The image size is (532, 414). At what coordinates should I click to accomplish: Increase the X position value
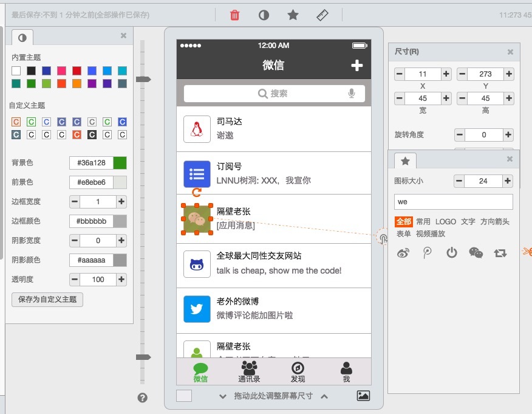pos(446,74)
